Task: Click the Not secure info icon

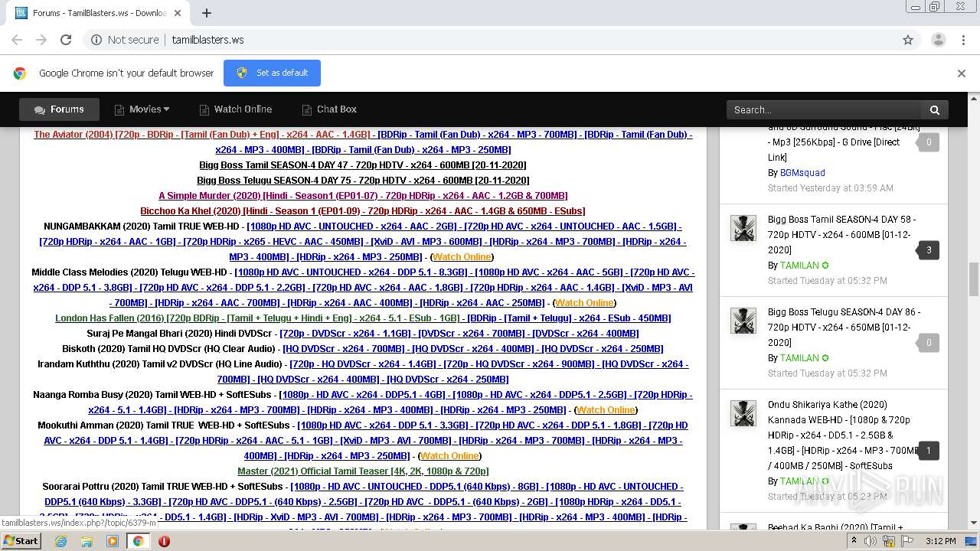Action: point(96,40)
